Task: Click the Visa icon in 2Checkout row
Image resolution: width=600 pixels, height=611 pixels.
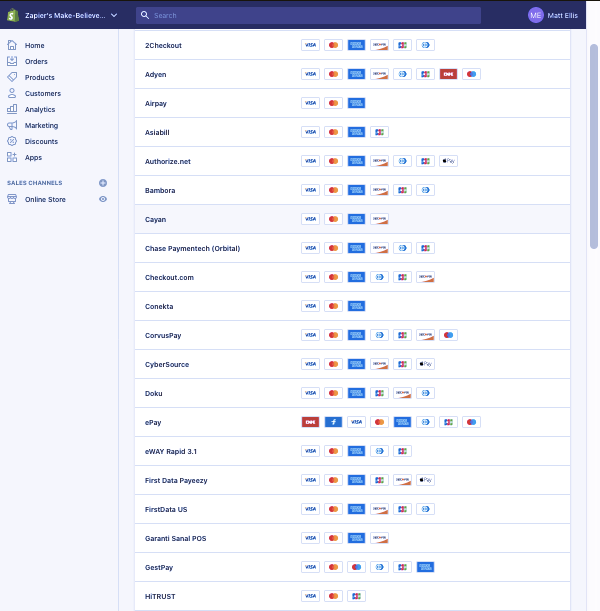Action: (311, 45)
